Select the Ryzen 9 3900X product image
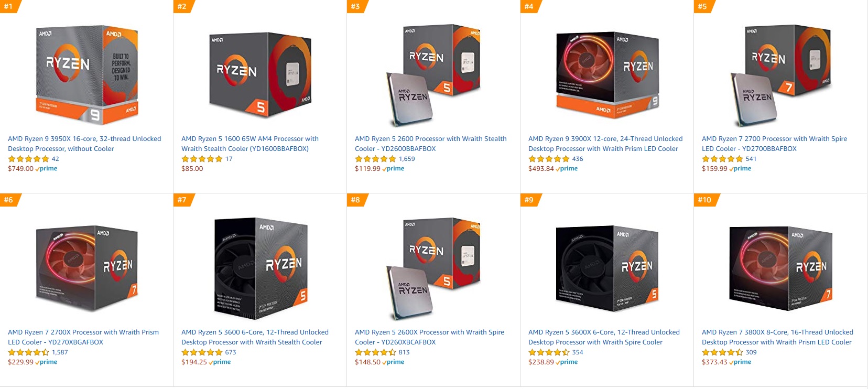Screen dimensions: 868x389 [x=607, y=74]
